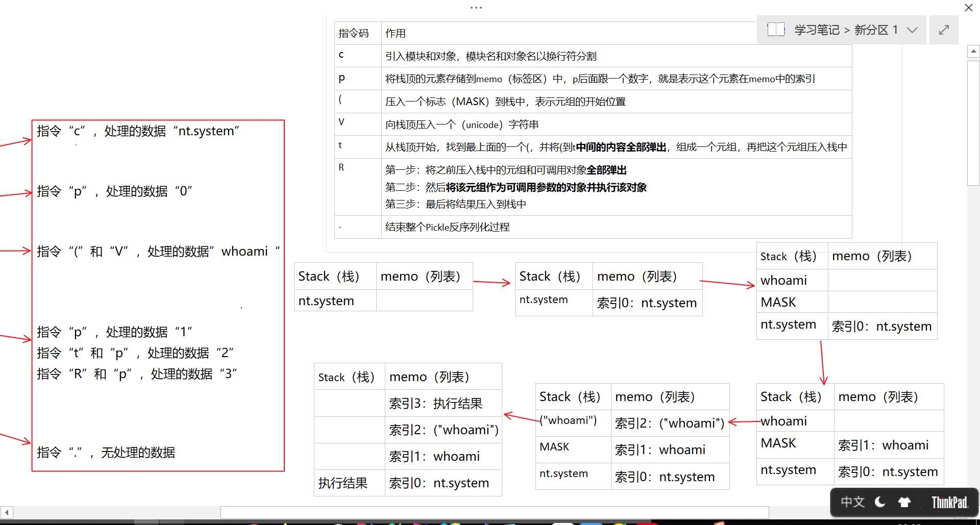Viewport: 980px width, 525px height.
Task: Click the 结束整个Pickle反序列化过程 table cell
Action: (447, 228)
